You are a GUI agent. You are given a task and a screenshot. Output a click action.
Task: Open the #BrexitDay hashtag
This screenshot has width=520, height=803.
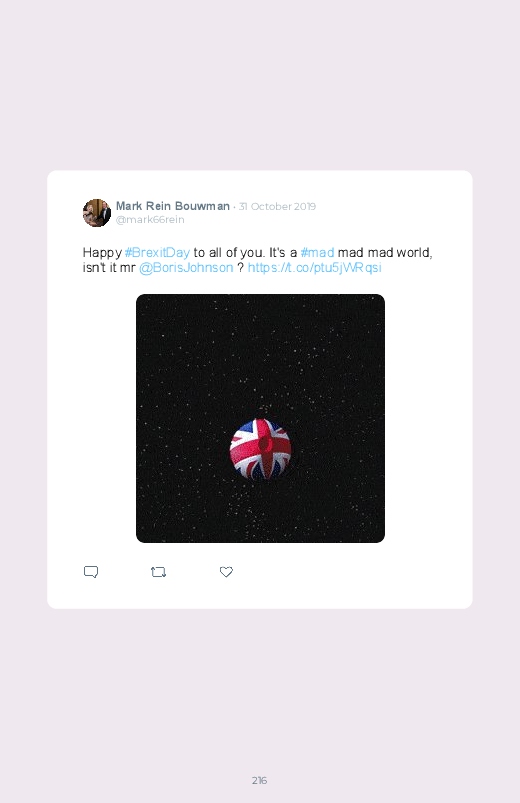(x=157, y=252)
